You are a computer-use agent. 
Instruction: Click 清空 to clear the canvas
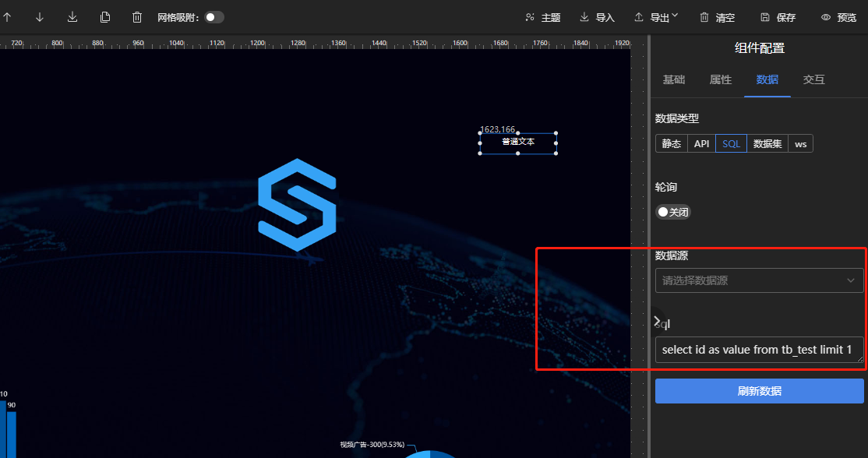(x=718, y=17)
